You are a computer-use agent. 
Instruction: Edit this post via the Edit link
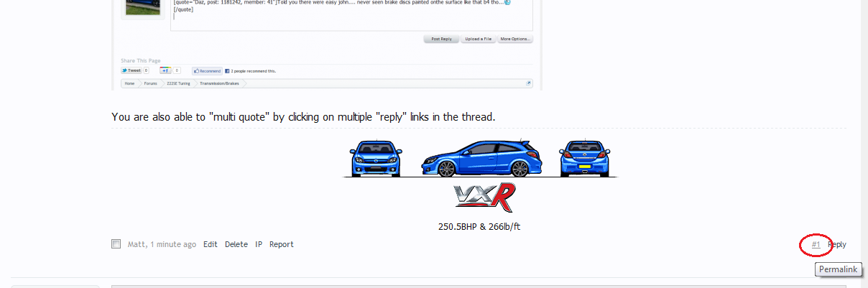[210, 244]
